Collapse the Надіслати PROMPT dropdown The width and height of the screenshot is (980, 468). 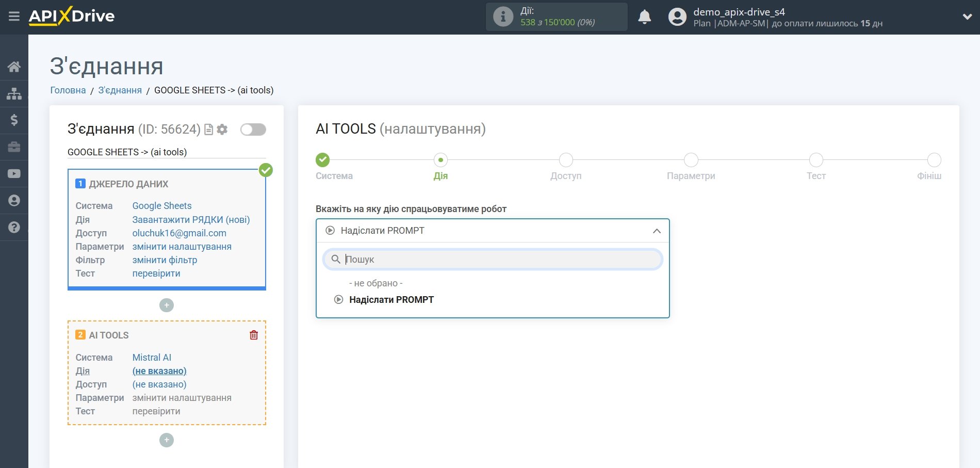pyautogui.click(x=656, y=231)
